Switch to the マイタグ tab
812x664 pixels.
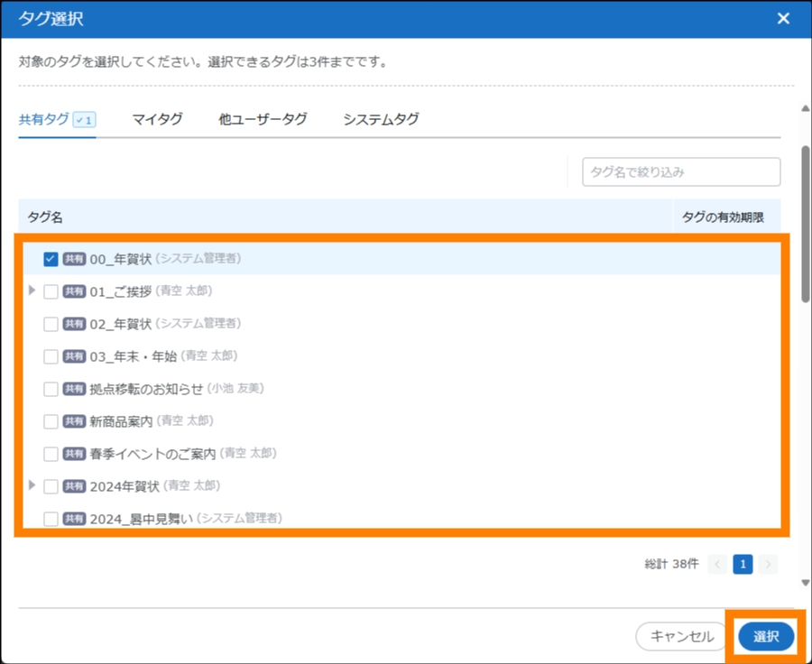click(157, 119)
